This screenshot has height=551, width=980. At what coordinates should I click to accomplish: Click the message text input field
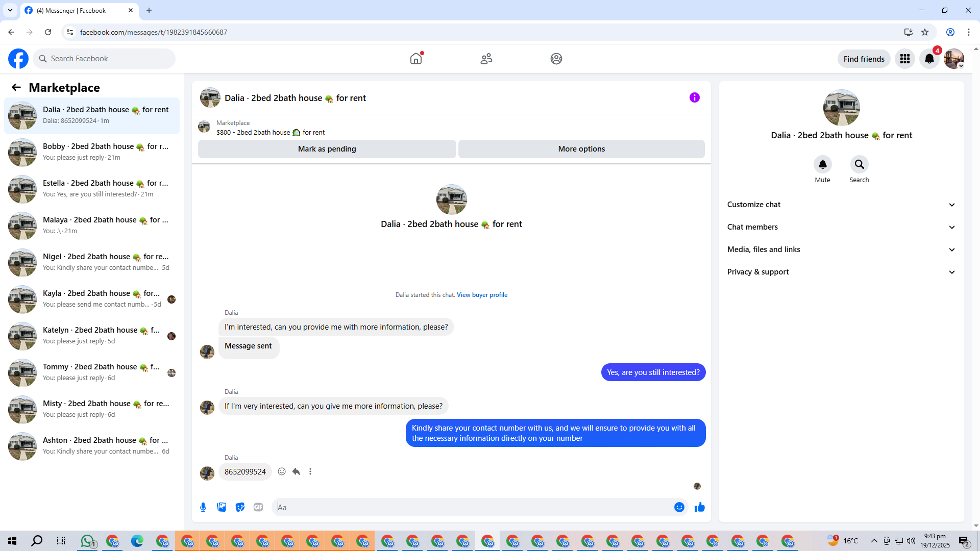click(472, 507)
